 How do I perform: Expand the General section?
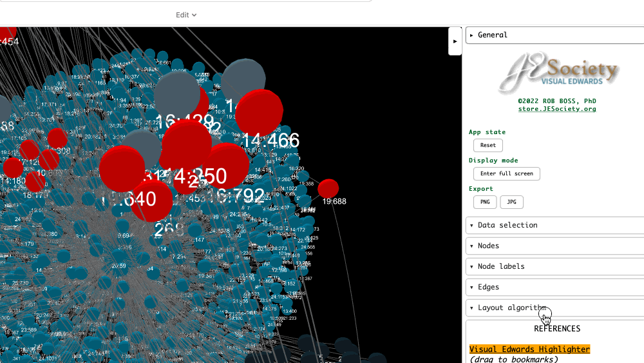pyautogui.click(x=554, y=35)
